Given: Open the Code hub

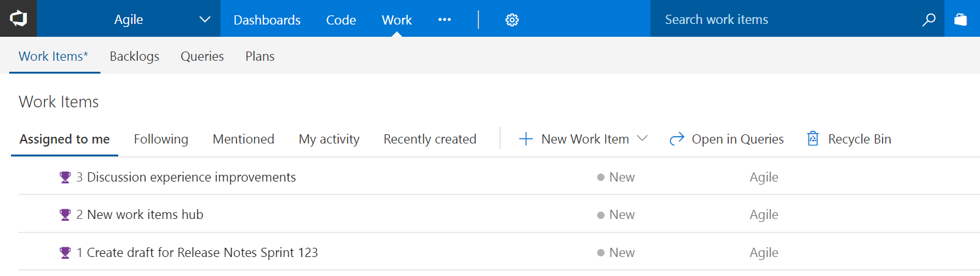Looking at the screenshot, I should point(341,20).
